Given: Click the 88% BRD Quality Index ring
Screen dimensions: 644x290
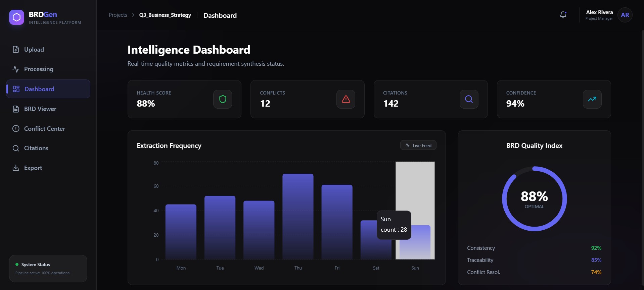Looking at the screenshot, I should [534, 199].
